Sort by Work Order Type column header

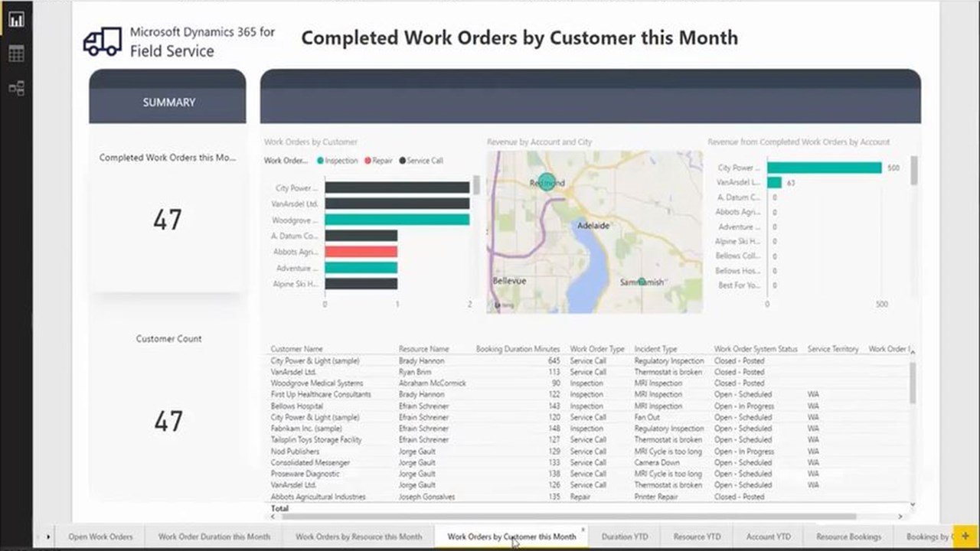(597, 349)
